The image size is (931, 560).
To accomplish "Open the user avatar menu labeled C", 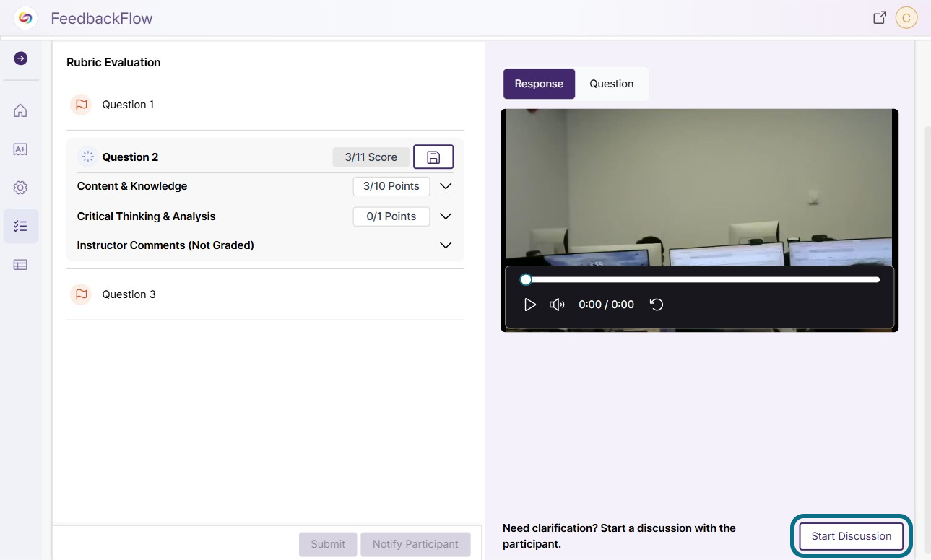I will tap(906, 18).
